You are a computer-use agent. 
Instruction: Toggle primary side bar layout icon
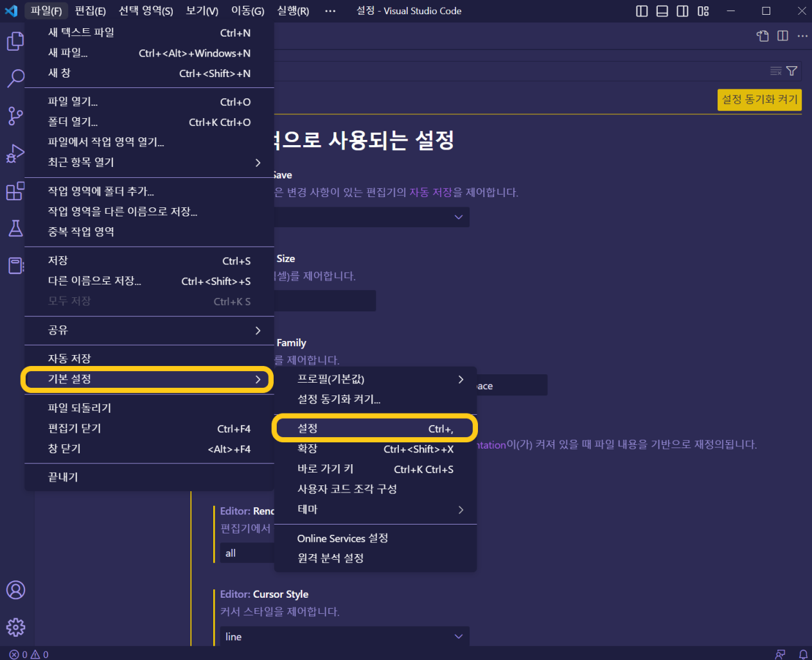click(642, 11)
